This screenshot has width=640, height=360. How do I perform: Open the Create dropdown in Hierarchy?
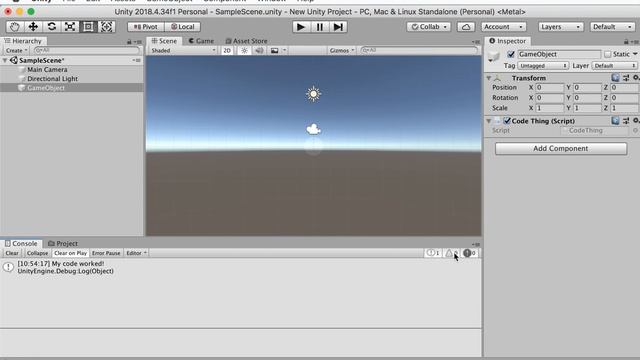click(x=17, y=50)
